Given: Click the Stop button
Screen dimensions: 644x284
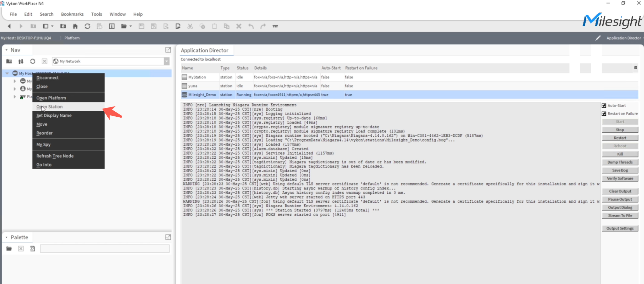Looking at the screenshot, I should coord(620,130).
